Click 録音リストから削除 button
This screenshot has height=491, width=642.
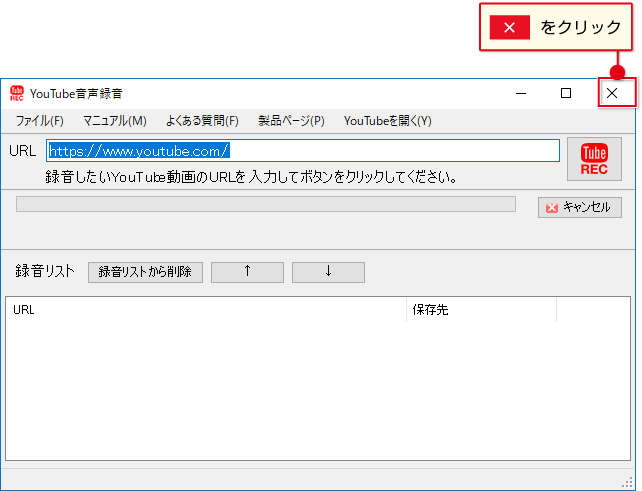pos(145,272)
